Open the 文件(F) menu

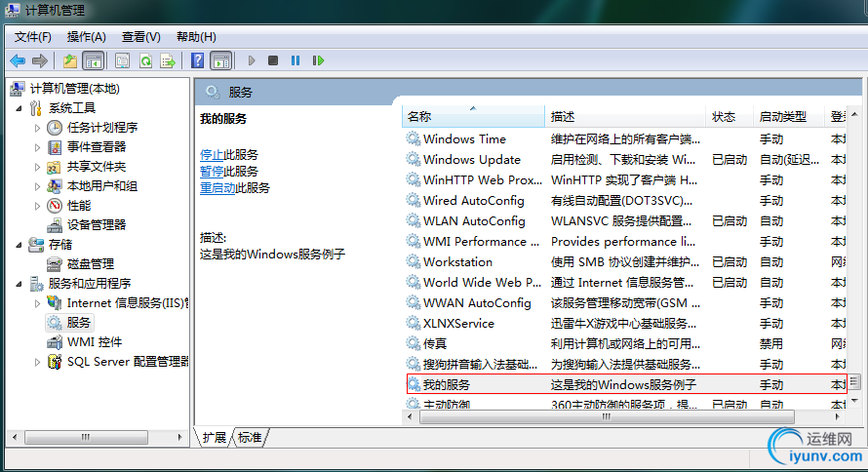pos(32,37)
